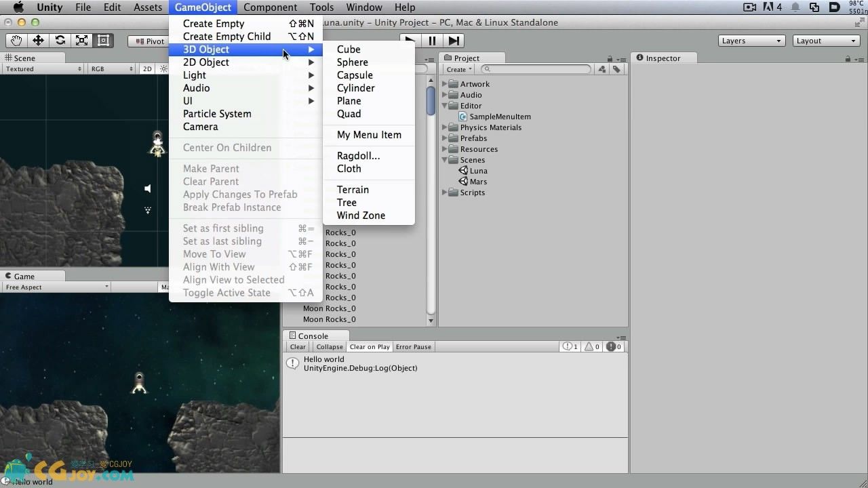Toggle the Project panel lock icon

point(610,59)
